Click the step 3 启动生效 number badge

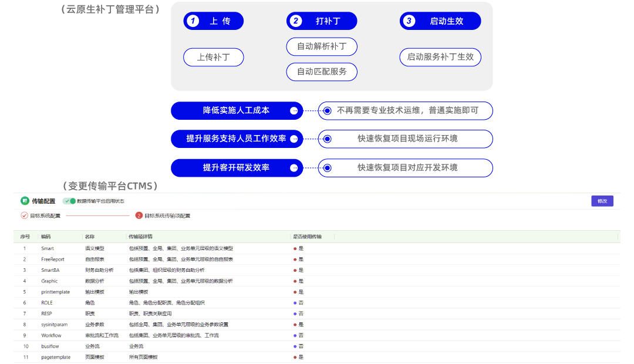click(409, 21)
